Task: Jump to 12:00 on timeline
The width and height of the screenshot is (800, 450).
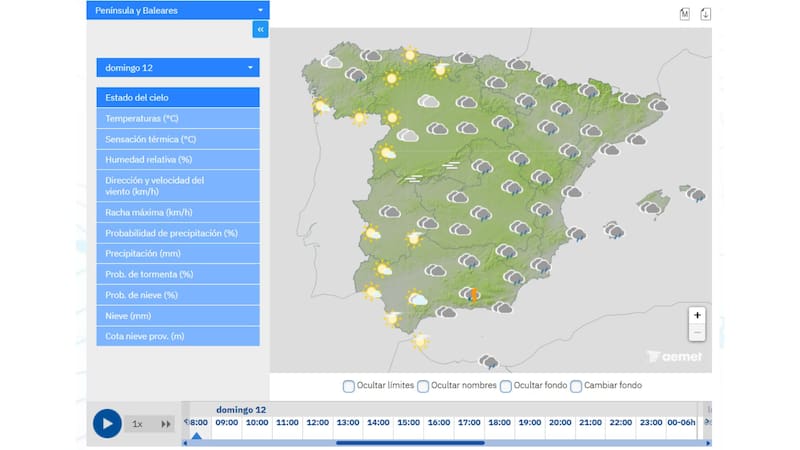Action: pos(317,422)
